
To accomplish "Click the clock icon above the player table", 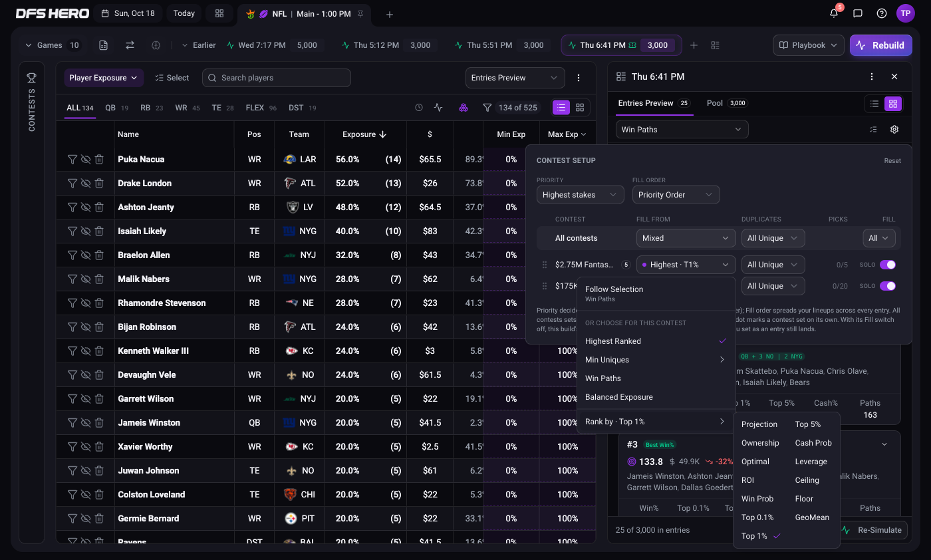I will [x=419, y=107].
